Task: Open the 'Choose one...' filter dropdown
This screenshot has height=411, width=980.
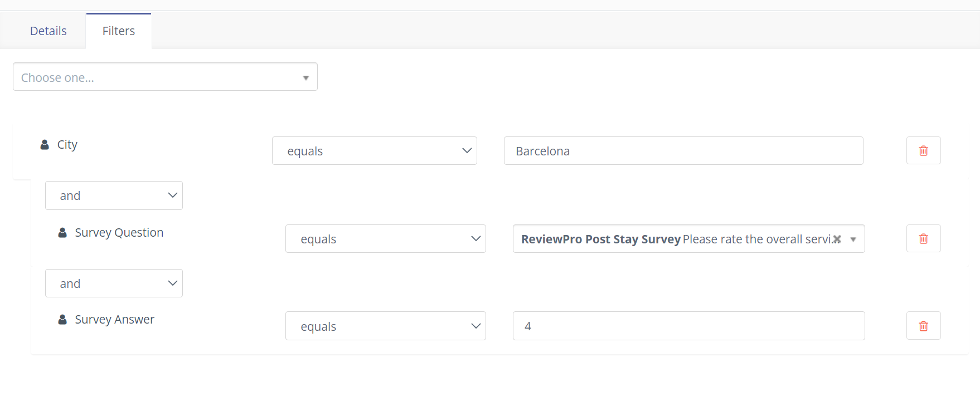Action: (x=165, y=77)
